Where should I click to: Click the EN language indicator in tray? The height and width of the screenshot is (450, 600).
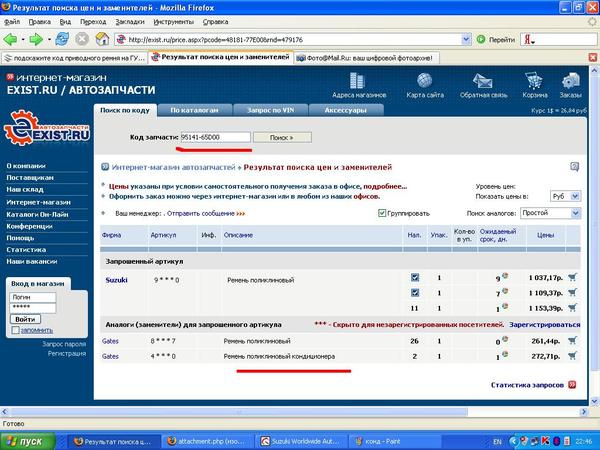tap(497, 442)
